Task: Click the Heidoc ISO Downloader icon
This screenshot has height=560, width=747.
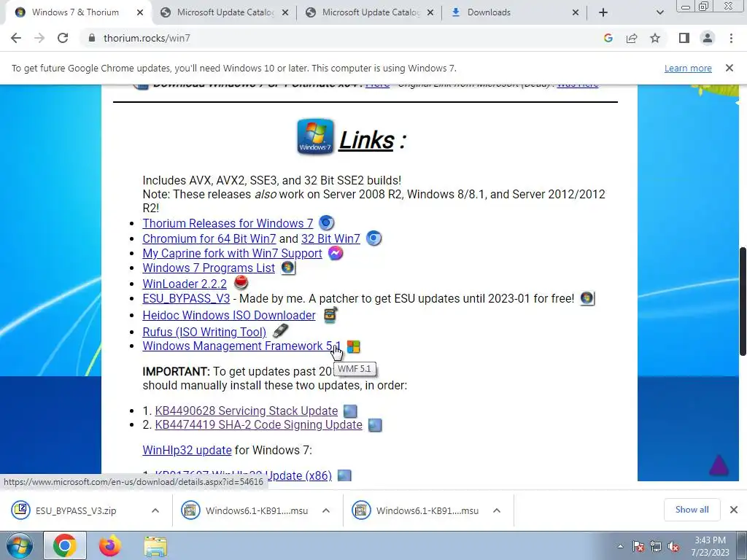Action: point(330,315)
